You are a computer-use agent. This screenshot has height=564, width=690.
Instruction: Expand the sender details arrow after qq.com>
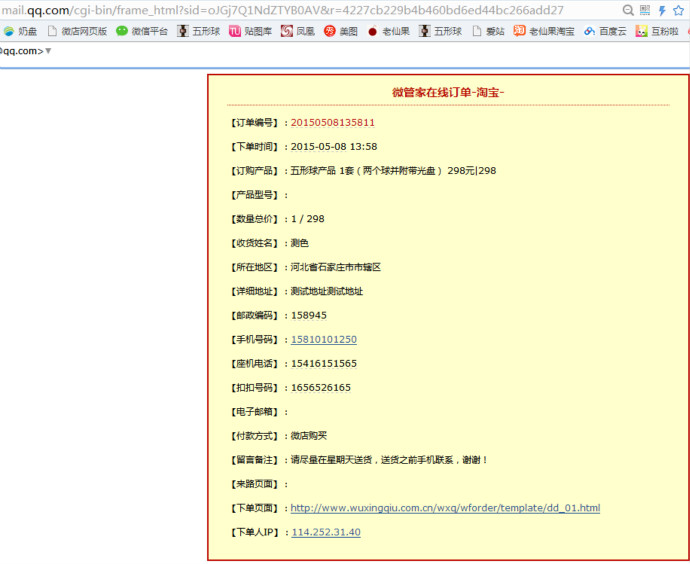[48, 51]
